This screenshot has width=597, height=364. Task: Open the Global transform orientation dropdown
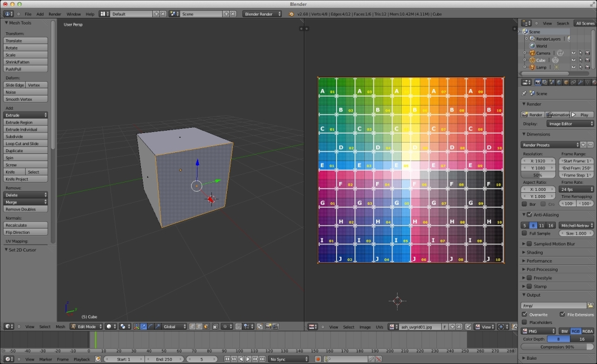[174, 326]
